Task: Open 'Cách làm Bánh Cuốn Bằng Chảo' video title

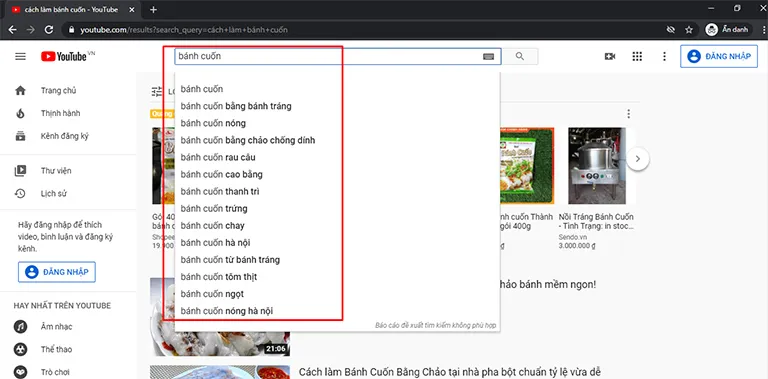Action: click(450, 372)
